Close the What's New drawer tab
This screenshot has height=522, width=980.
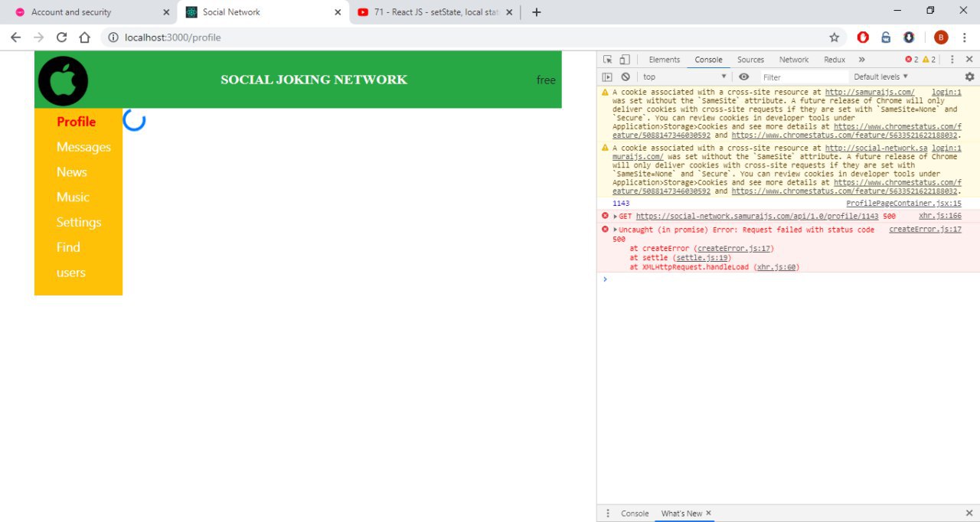click(708, 514)
